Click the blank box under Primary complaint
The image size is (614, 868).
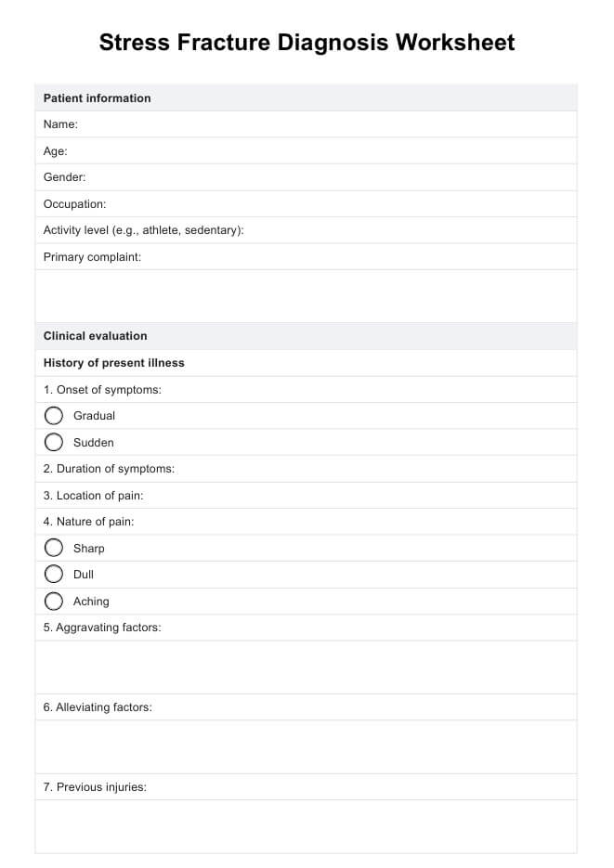307,296
